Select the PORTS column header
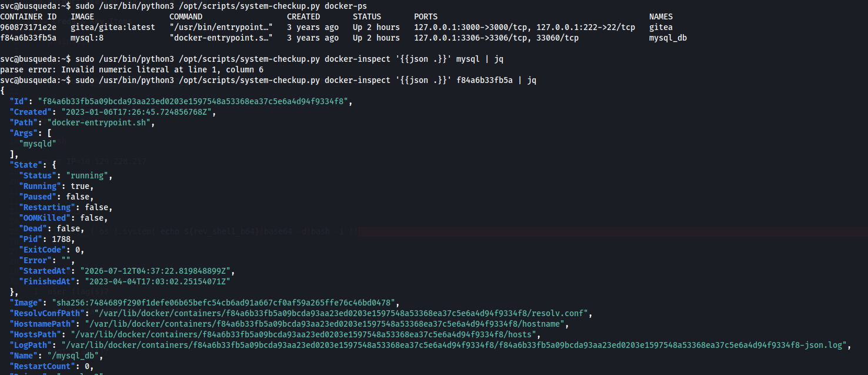The height and width of the screenshot is (375, 868). tap(426, 16)
